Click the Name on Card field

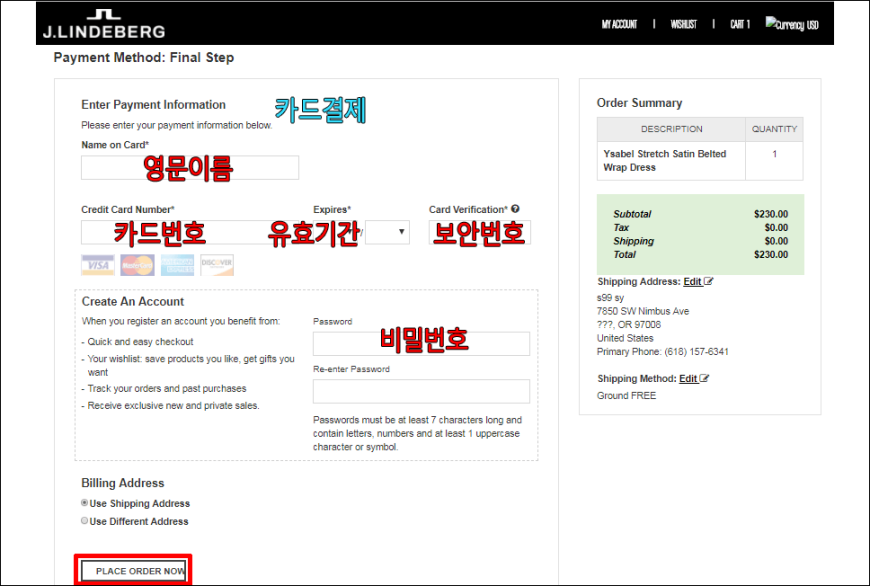coord(190,168)
